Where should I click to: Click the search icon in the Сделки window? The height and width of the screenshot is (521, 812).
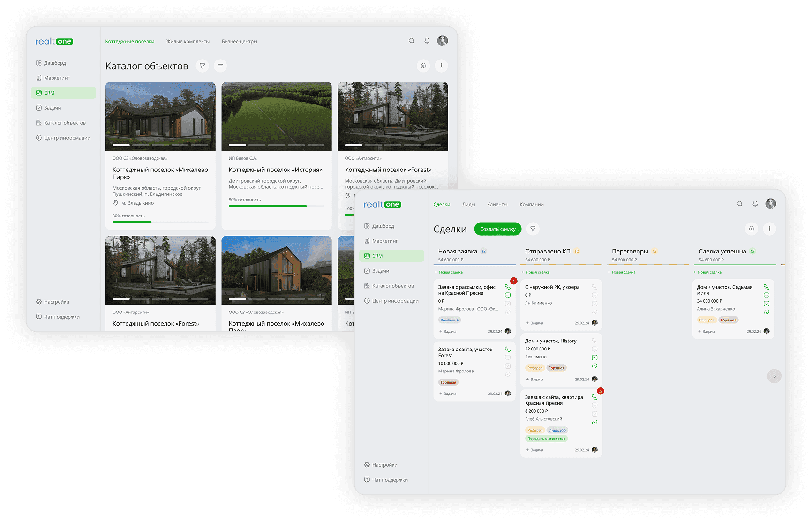point(739,204)
